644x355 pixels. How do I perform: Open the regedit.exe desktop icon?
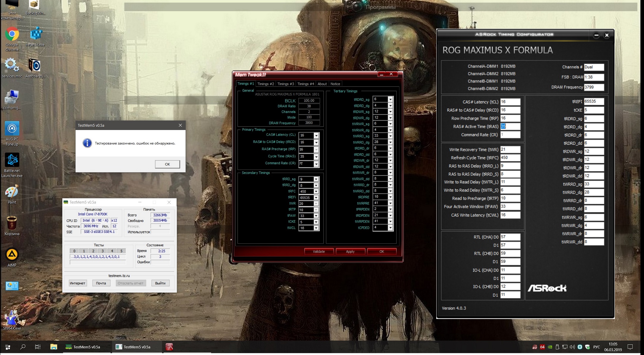tap(35, 33)
